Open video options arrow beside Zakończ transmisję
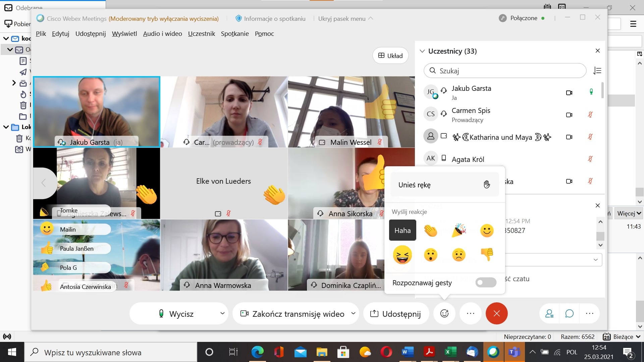644x362 pixels. tap(353, 313)
